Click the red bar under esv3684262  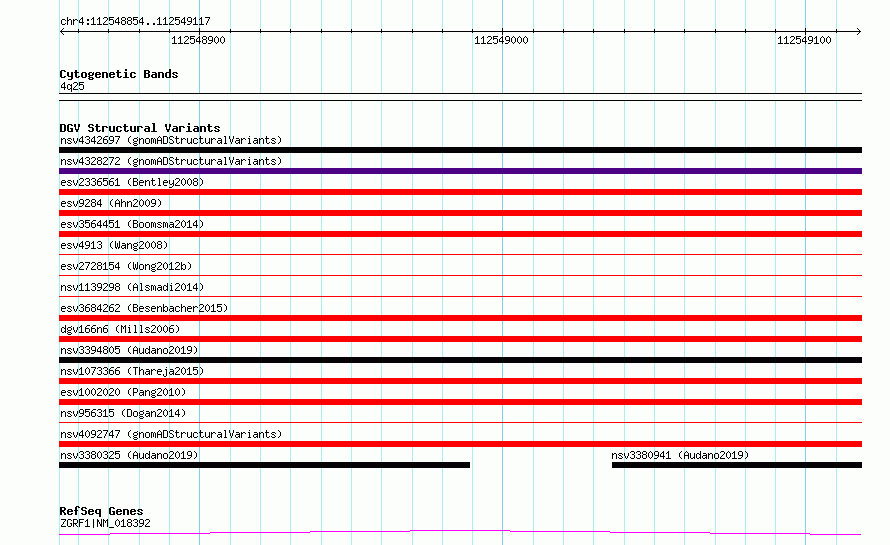point(460,318)
